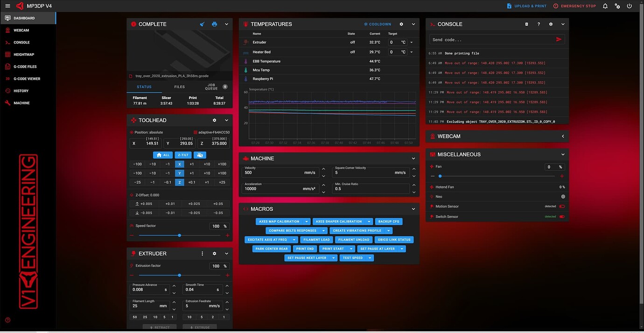
Task: Open the console help question mark icon
Action: [539, 24]
